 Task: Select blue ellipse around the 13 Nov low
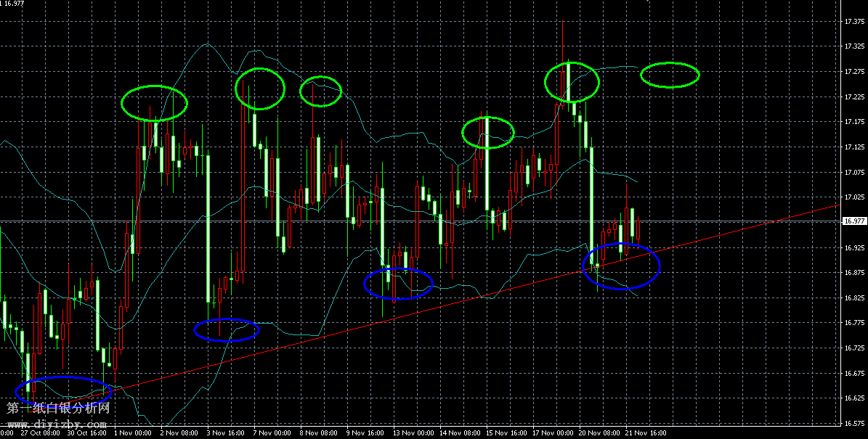[x=398, y=283]
